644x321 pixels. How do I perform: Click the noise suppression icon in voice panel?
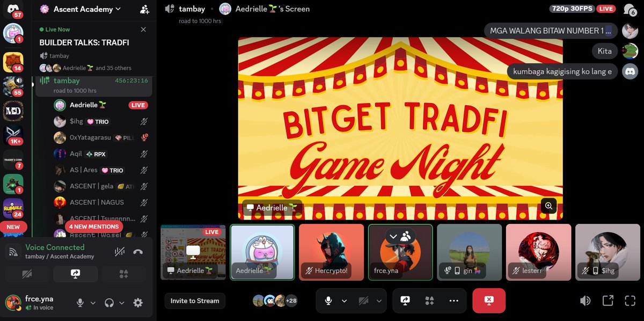120,252
